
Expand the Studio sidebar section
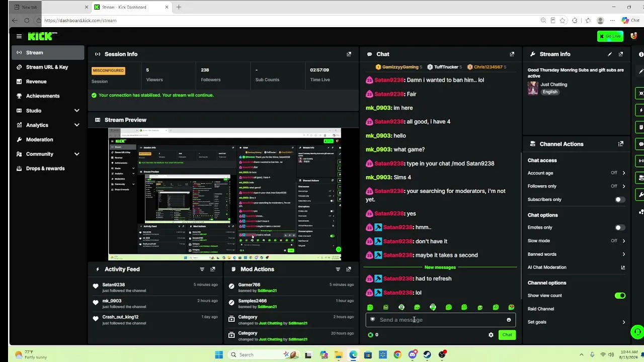(76, 111)
